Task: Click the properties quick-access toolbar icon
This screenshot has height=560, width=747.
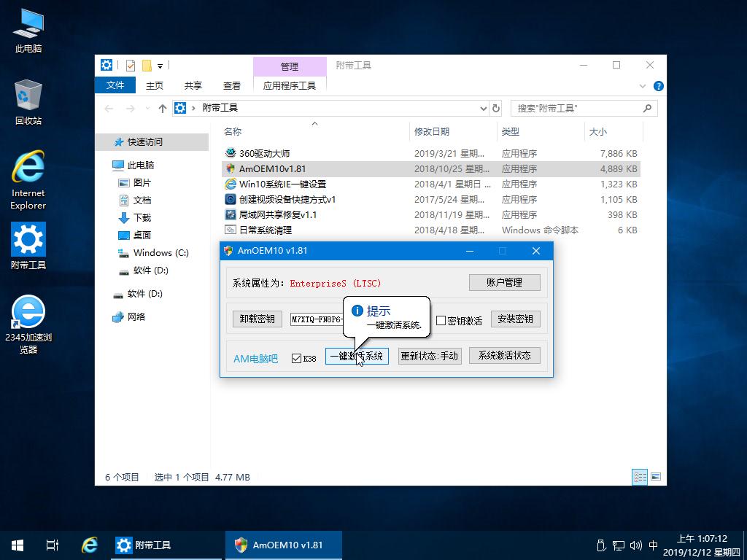Action: 130,65
